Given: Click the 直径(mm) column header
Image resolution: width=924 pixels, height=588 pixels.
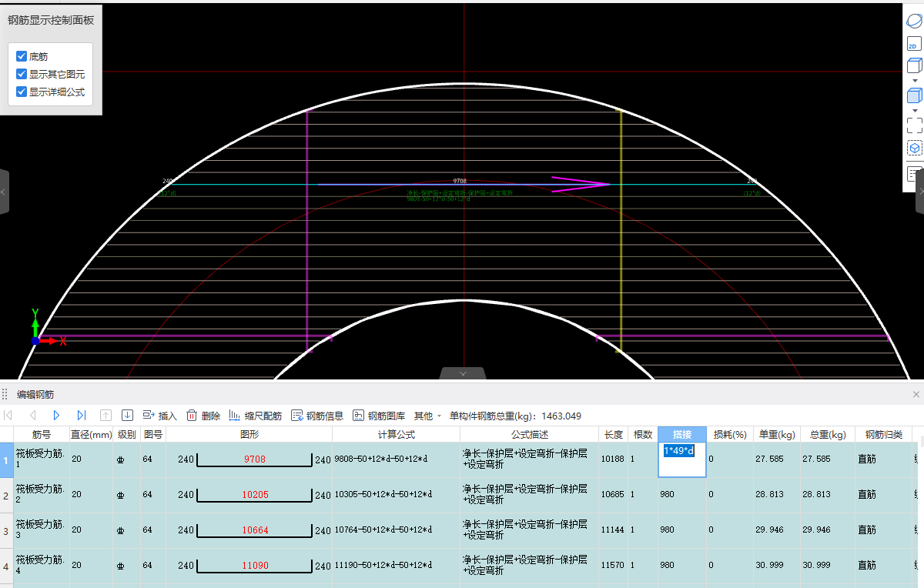Looking at the screenshot, I should coord(92,435).
